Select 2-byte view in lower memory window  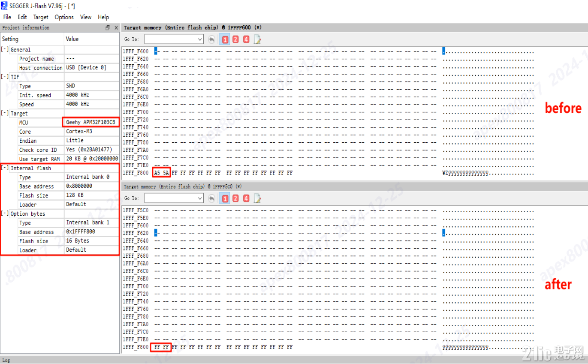235,199
